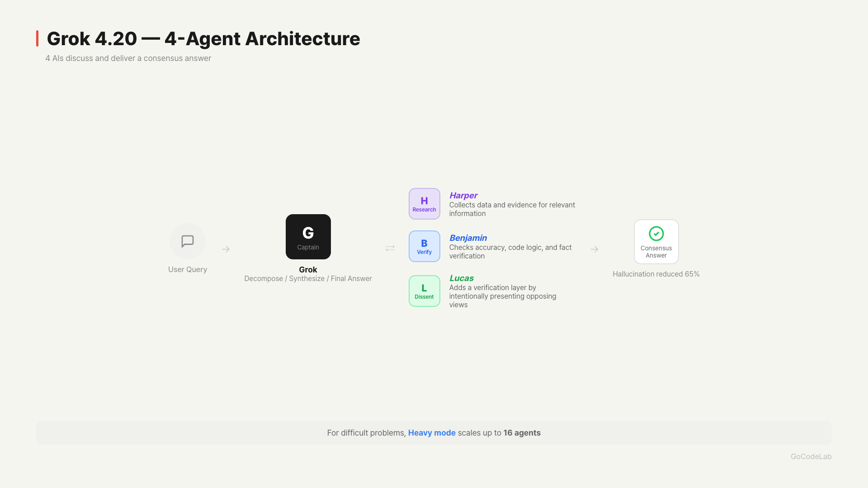Click the red accent bar by title
Viewport: 868px width, 488px height.
click(38, 38)
